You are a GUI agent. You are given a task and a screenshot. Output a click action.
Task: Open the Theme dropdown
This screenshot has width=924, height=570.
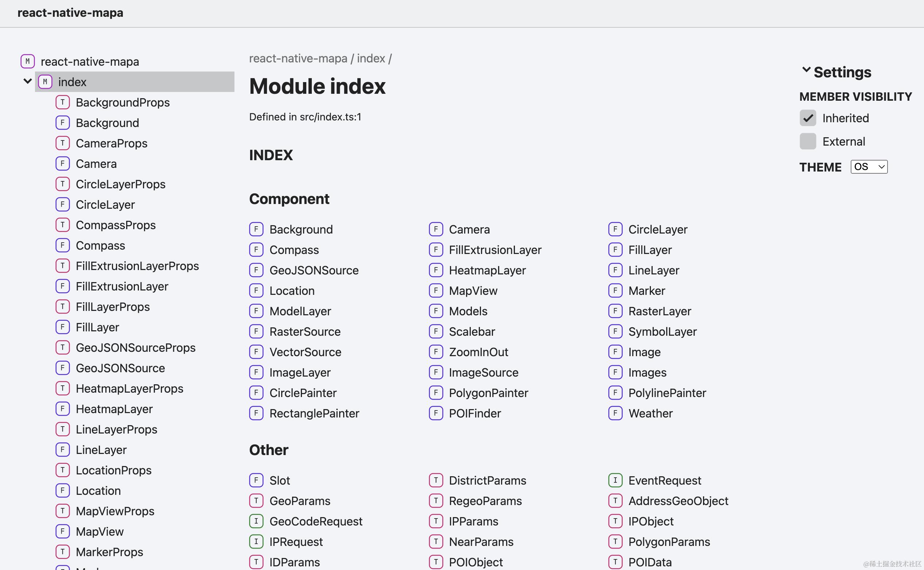[x=869, y=166]
